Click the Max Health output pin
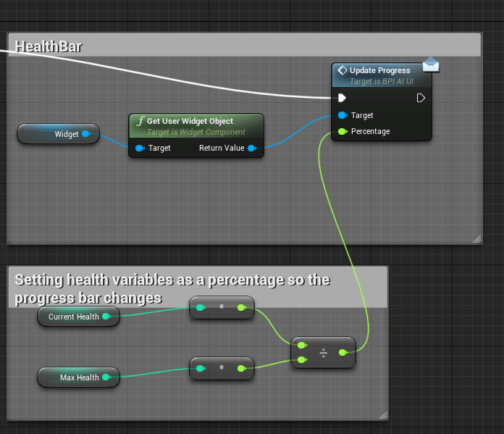 (106, 377)
